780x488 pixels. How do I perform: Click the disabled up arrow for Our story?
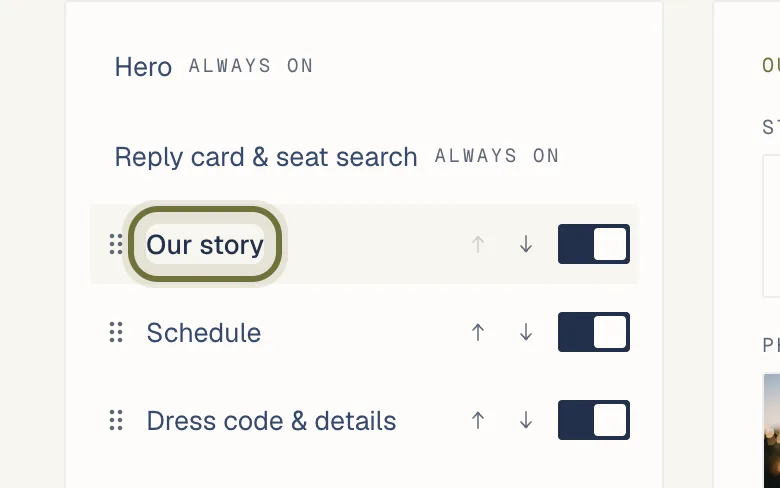click(478, 244)
